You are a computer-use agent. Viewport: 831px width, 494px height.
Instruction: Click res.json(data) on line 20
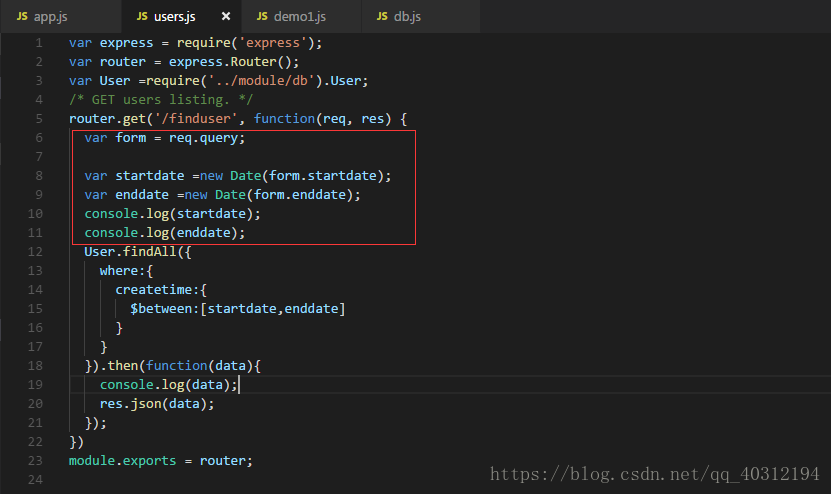click(153, 404)
